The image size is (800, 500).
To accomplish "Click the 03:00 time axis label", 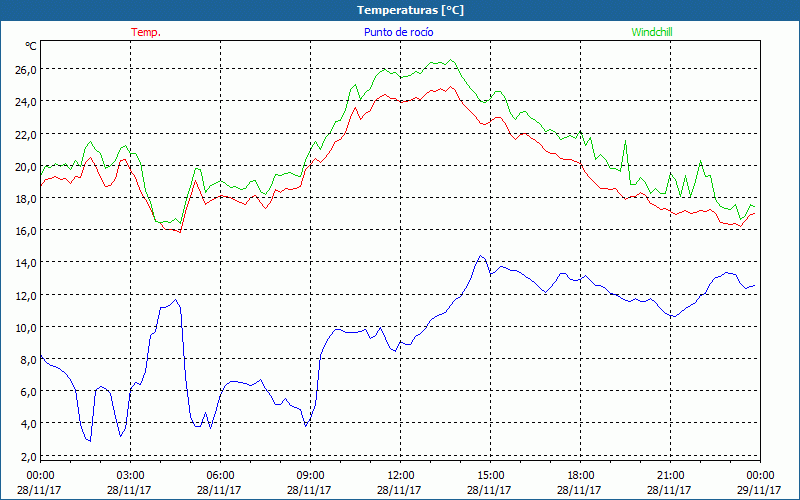I will pos(131,476).
